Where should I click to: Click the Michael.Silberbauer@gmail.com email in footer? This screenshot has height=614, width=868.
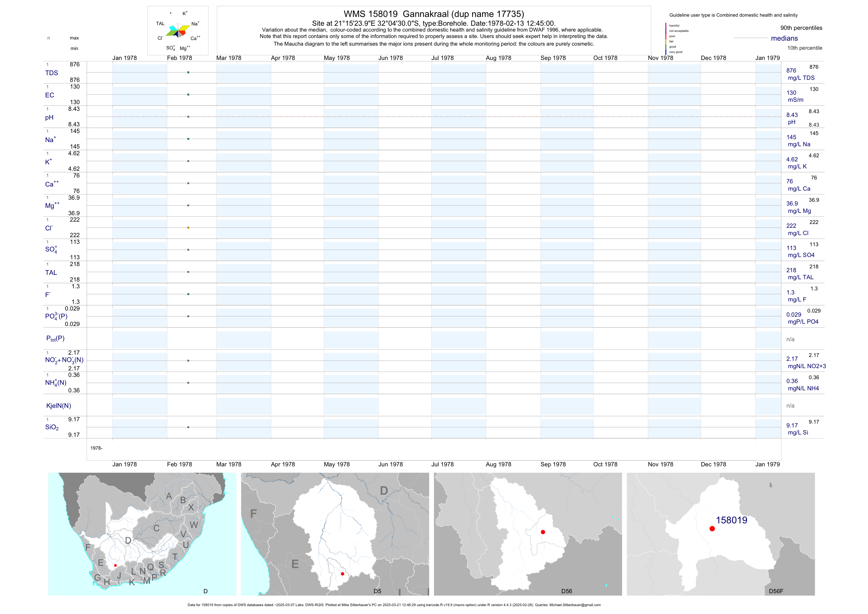point(575,605)
